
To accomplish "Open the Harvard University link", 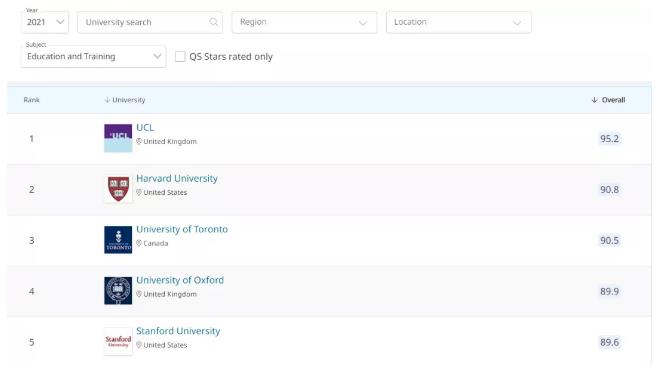I will (x=177, y=178).
